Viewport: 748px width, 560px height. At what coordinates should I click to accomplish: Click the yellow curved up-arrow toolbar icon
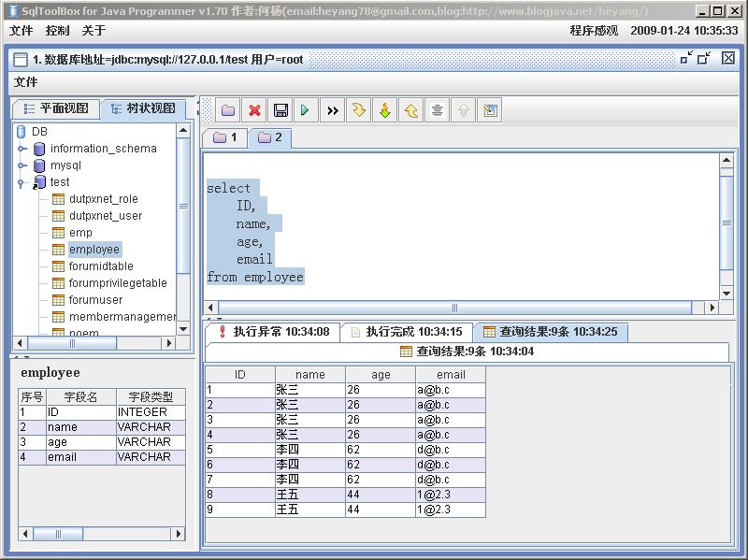pyautogui.click(x=411, y=110)
